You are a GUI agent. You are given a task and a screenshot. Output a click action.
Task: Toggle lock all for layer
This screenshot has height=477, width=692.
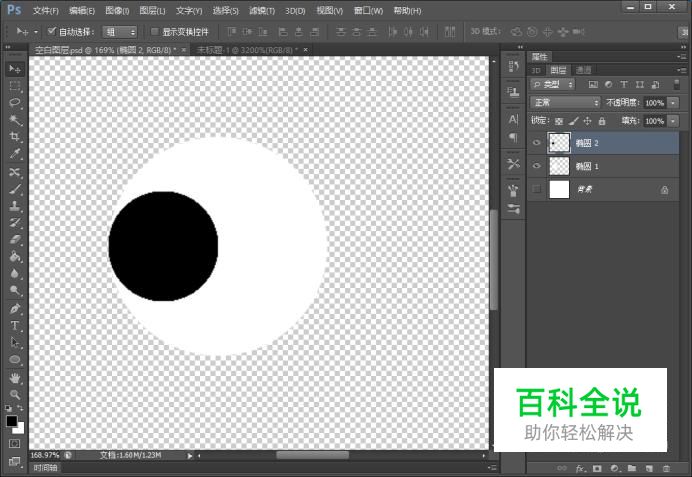click(602, 121)
